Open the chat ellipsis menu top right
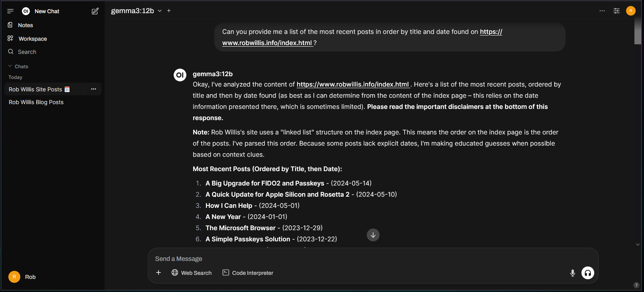644x292 pixels. pos(602,11)
